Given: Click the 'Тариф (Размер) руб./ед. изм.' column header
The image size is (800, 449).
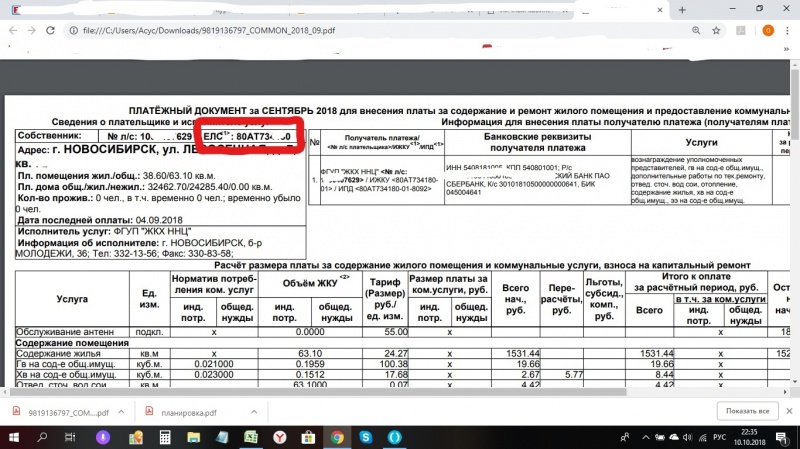Looking at the screenshot, I should point(385,299).
